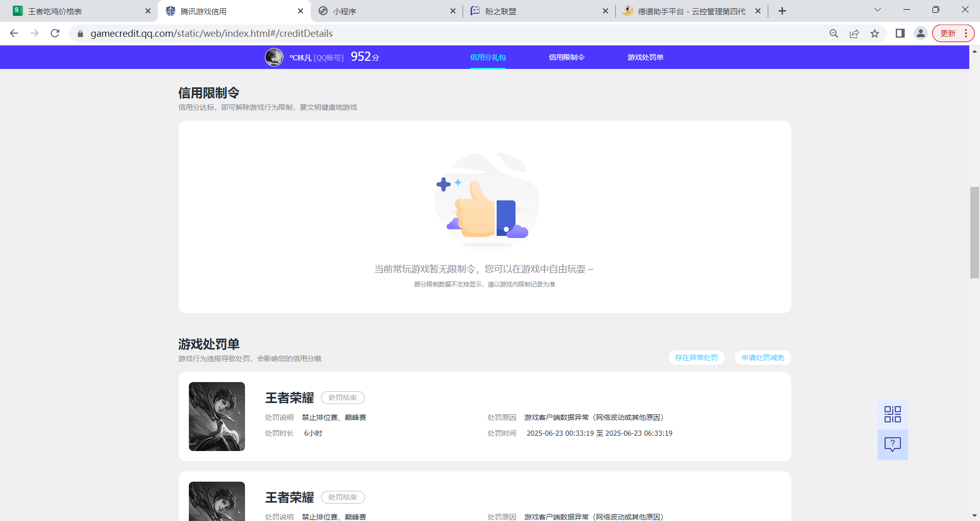Click ℃林凡 [QQ账号] username
Image resolution: width=980 pixels, height=521 pixels.
click(316, 58)
